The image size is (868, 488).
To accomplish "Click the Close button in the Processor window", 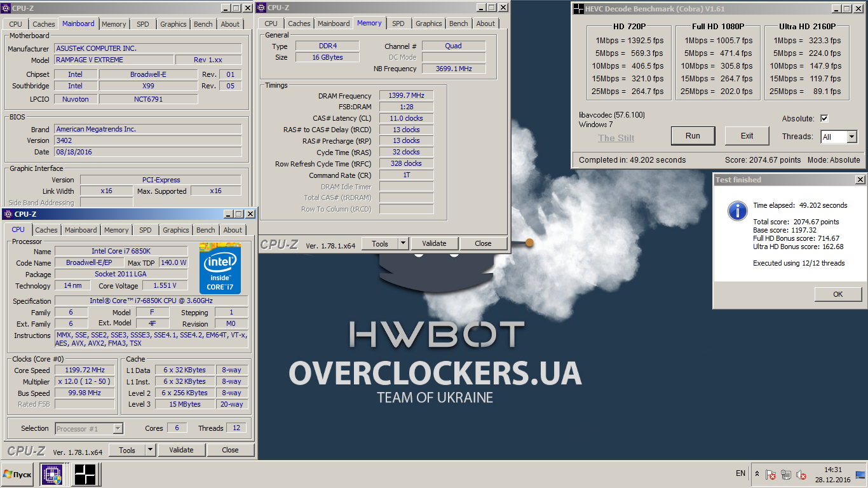I will (x=230, y=450).
